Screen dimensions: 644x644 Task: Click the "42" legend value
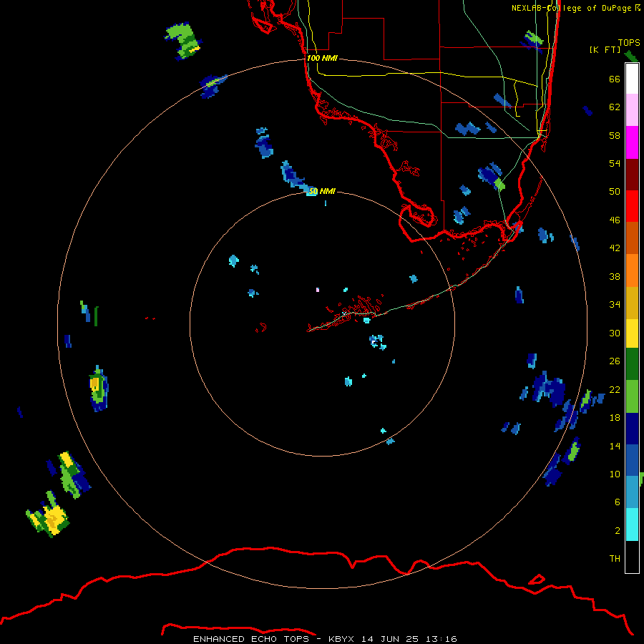click(x=615, y=248)
